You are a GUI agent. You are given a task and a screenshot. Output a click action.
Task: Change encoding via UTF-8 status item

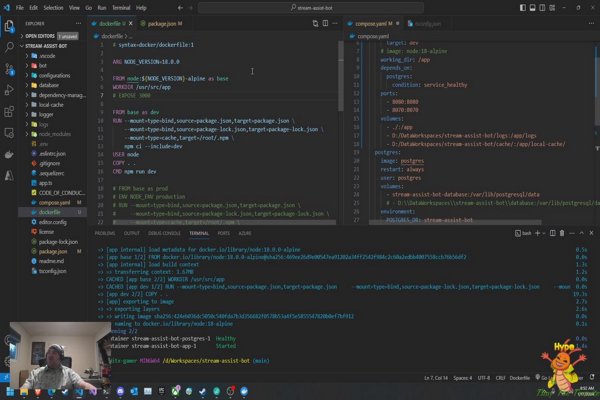point(484,378)
